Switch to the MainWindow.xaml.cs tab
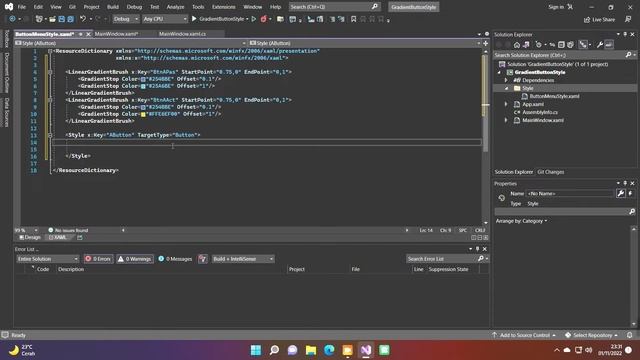 click(182, 34)
